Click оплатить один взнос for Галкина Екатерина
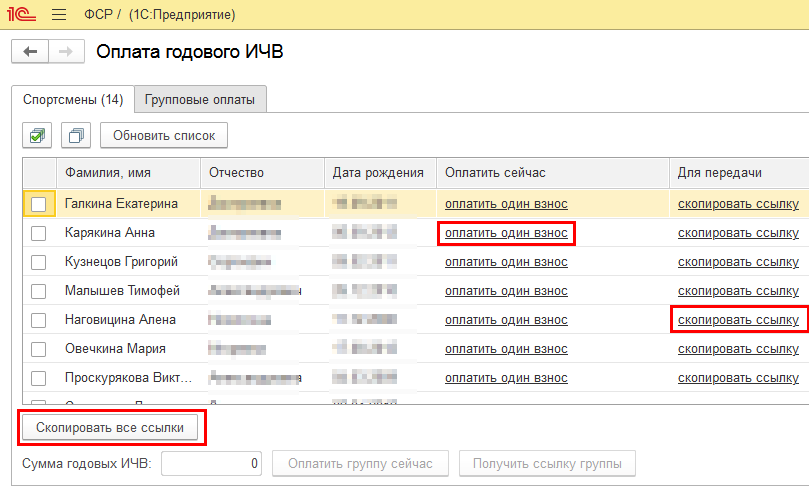Viewport: 809px width, 497px height. click(506, 204)
